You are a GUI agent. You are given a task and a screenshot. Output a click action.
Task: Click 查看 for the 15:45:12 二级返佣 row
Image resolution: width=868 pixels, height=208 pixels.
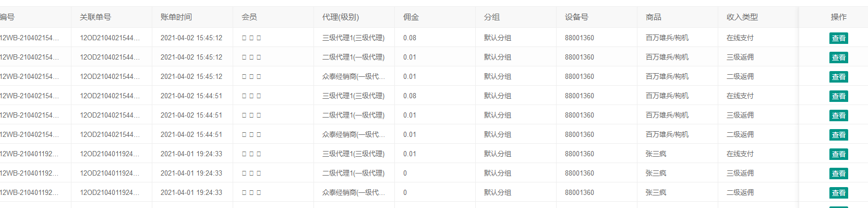[x=838, y=77]
